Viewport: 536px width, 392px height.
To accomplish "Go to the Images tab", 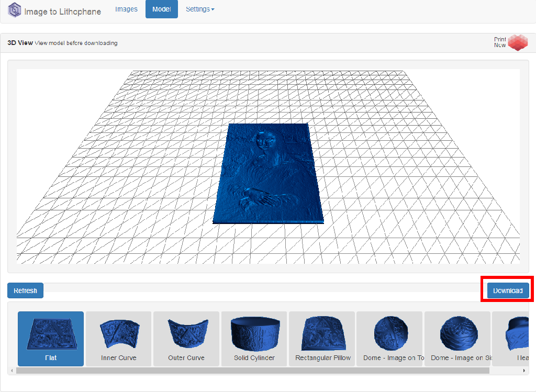I will point(126,9).
